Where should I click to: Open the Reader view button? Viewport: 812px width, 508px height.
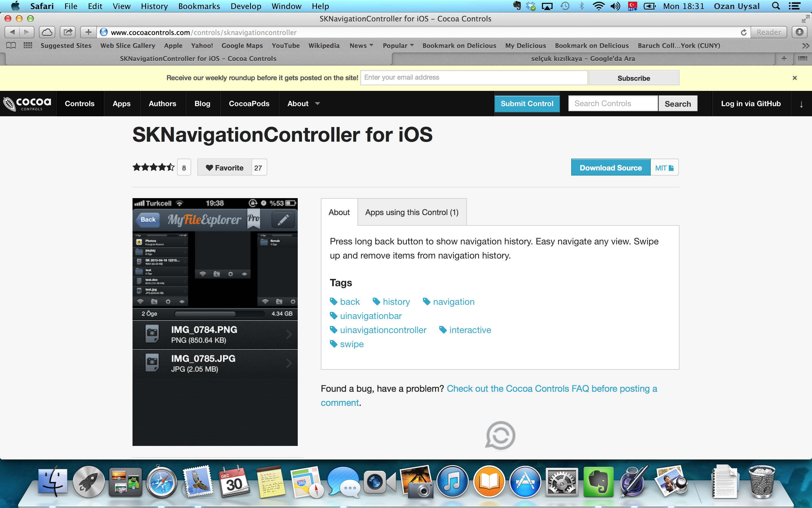(768, 32)
